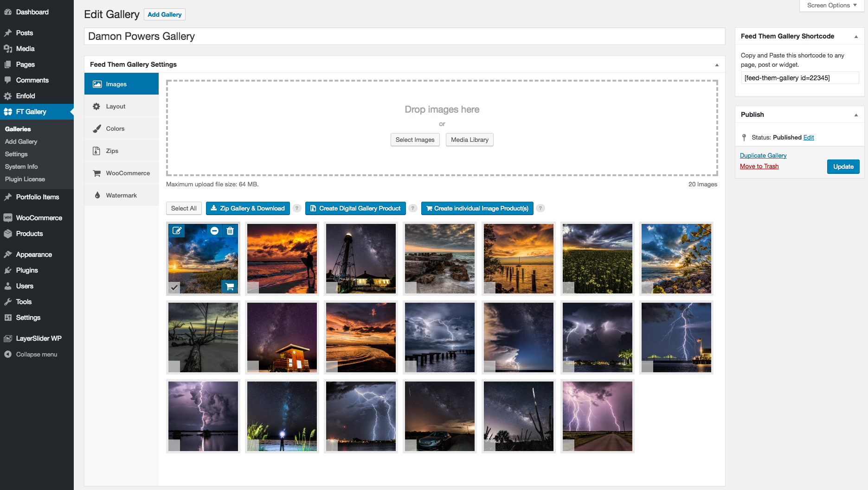Click the Move to Trash link
This screenshot has width=868, height=490.
pyautogui.click(x=759, y=166)
